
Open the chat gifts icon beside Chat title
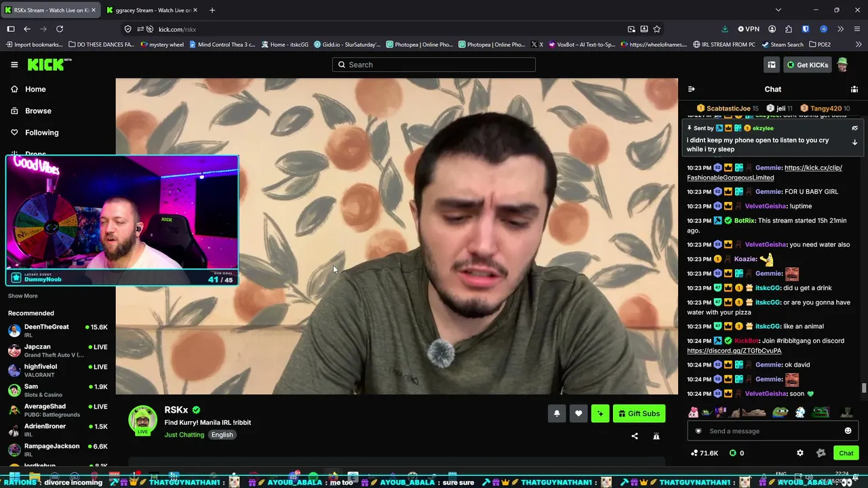[x=854, y=89]
